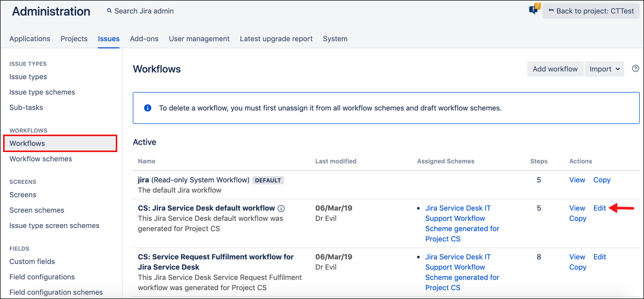Open the Latest upgrade report tab
The width and height of the screenshot is (644, 299).
tap(276, 39)
